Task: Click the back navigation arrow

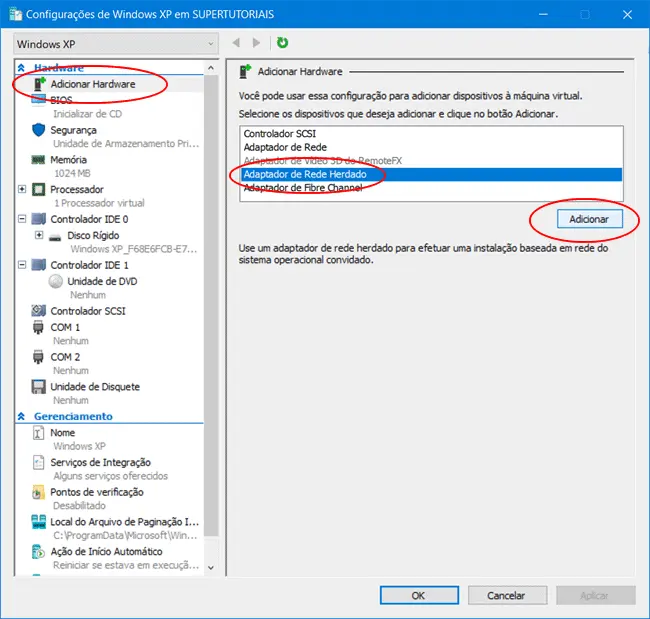Action: click(x=237, y=43)
